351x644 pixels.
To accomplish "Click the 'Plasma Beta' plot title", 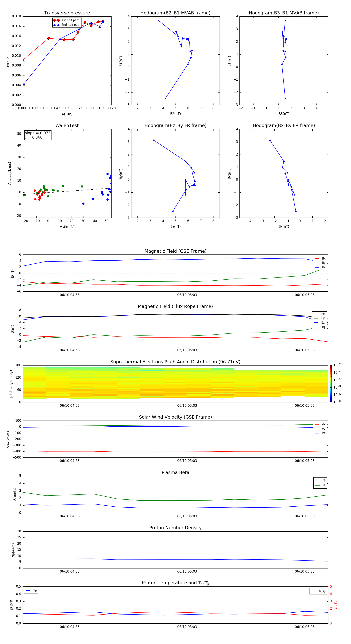I will click(x=175, y=473).
